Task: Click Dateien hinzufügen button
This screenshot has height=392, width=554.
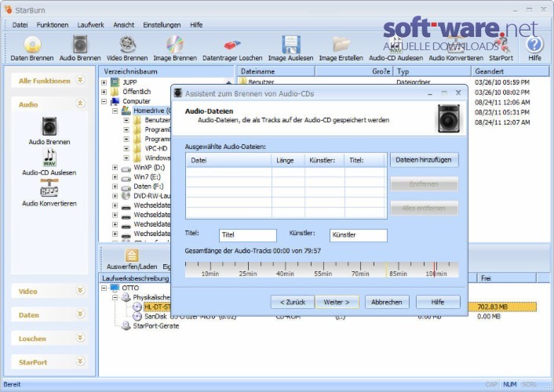Action: [424, 160]
